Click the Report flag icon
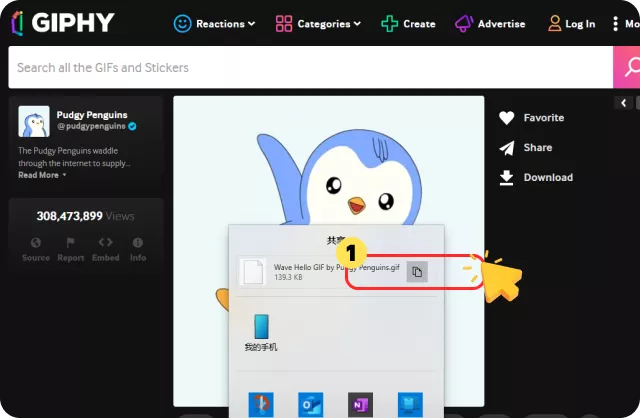This screenshot has height=418, width=640. point(70,242)
